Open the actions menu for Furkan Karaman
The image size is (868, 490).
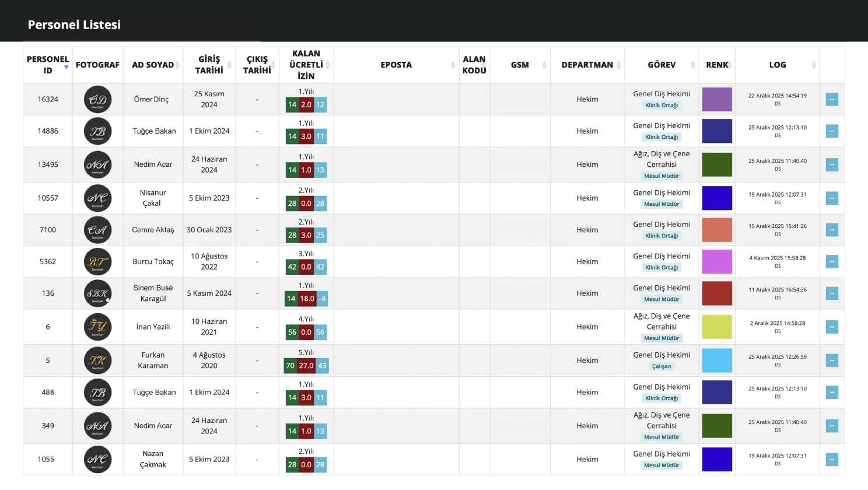pos(832,360)
